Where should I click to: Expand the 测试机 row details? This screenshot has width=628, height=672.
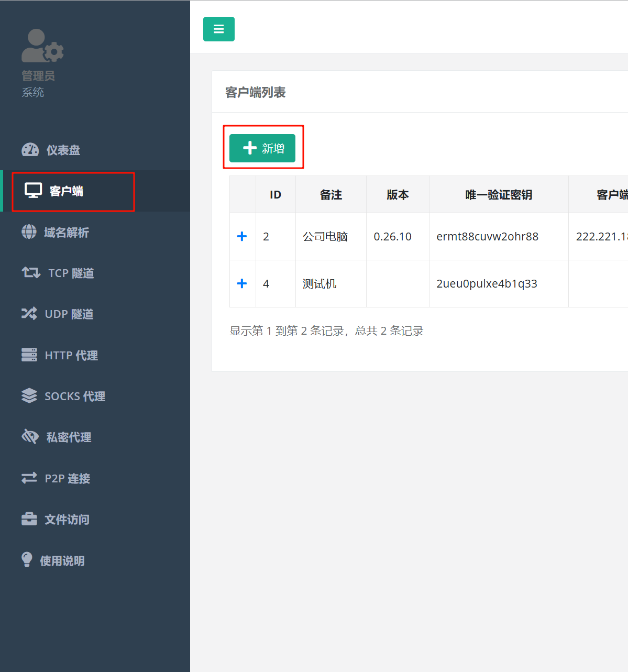click(x=242, y=284)
